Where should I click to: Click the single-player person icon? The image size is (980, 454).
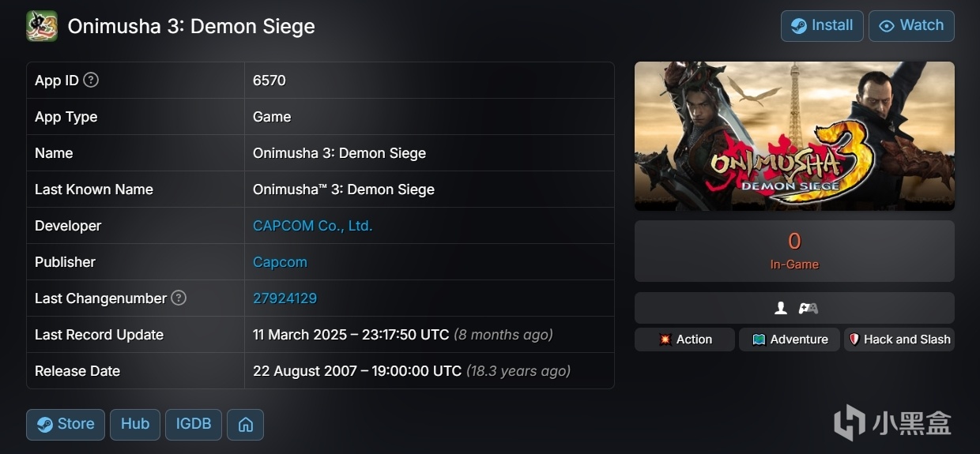coord(781,308)
